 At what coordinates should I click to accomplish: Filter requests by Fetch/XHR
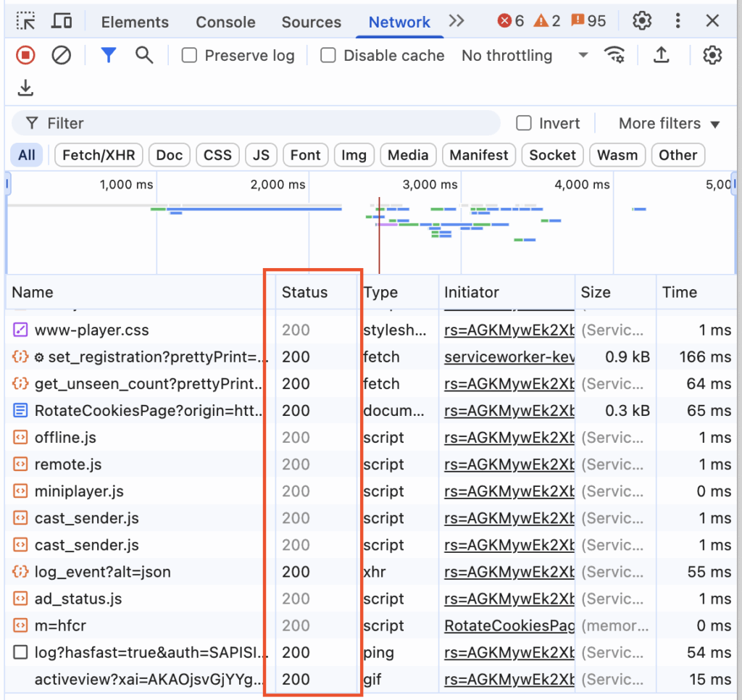pos(99,155)
